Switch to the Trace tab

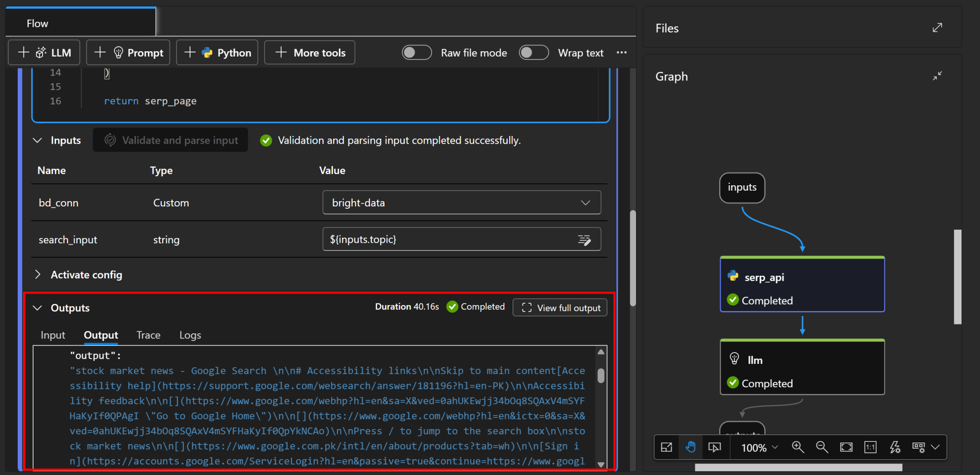coord(148,335)
